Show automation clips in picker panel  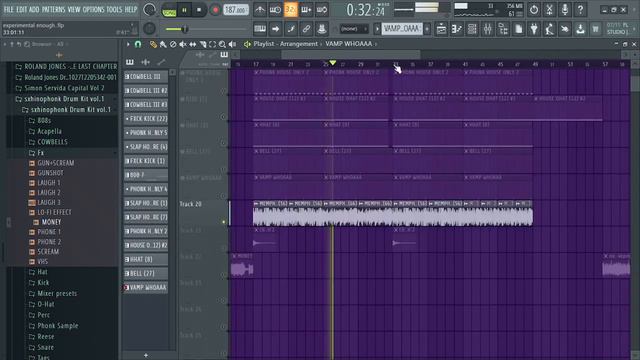click(161, 62)
